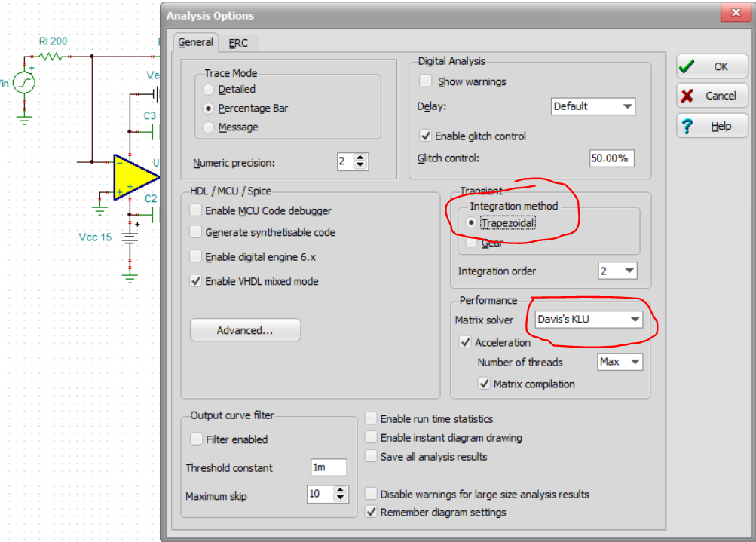Choose the Gear integration method
Screen dimensions: 756x542
pyautogui.click(x=471, y=243)
